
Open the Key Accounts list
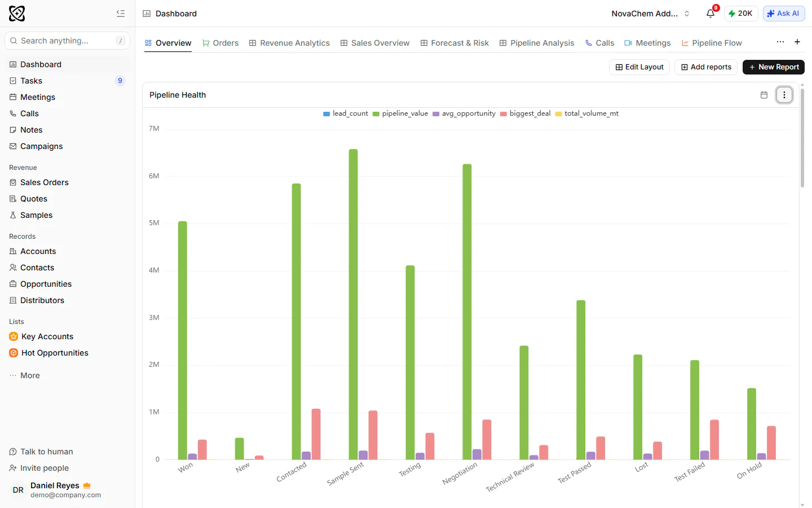67,336
